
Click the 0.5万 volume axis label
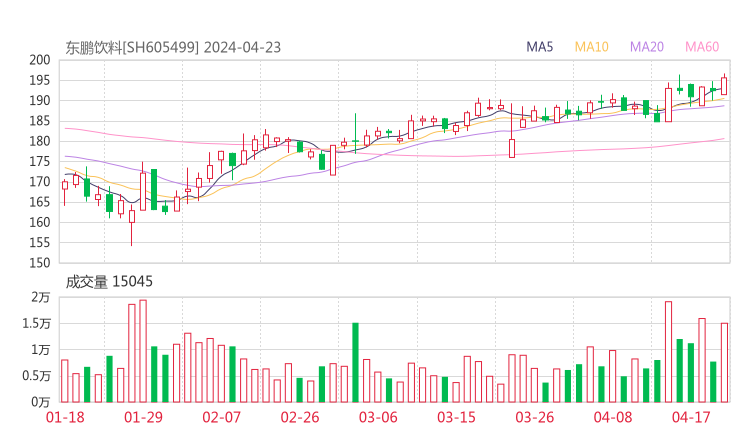coord(36,376)
